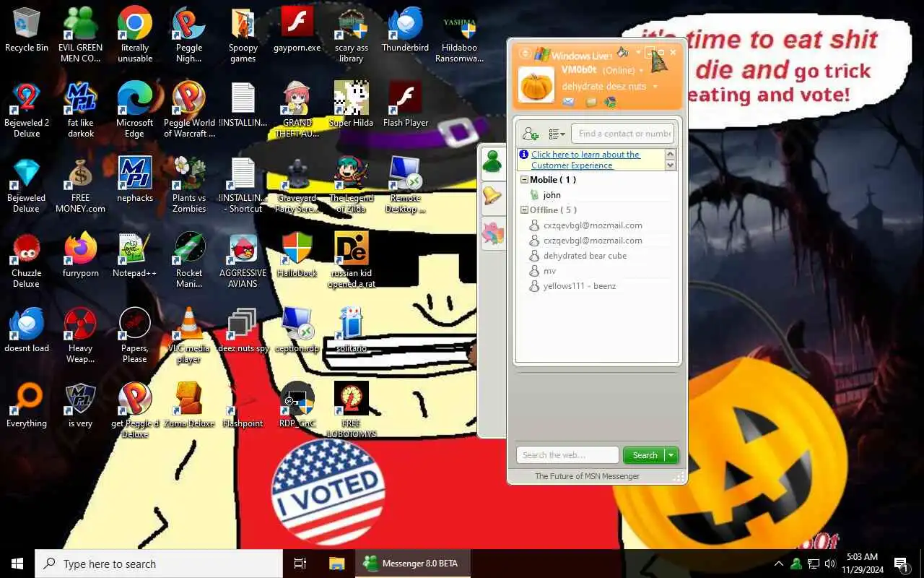Click the VM0b0t display name

coord(579,70)
